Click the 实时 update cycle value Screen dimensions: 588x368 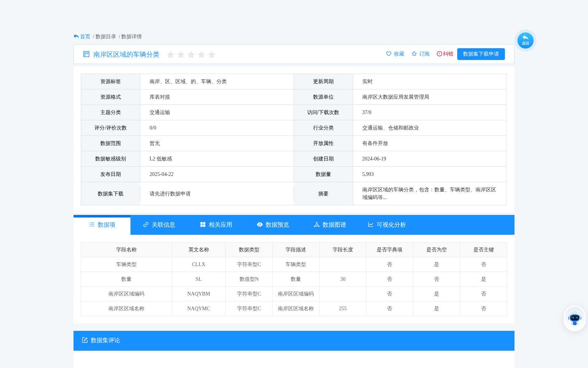pyautogui.click(x=367, y=81)
